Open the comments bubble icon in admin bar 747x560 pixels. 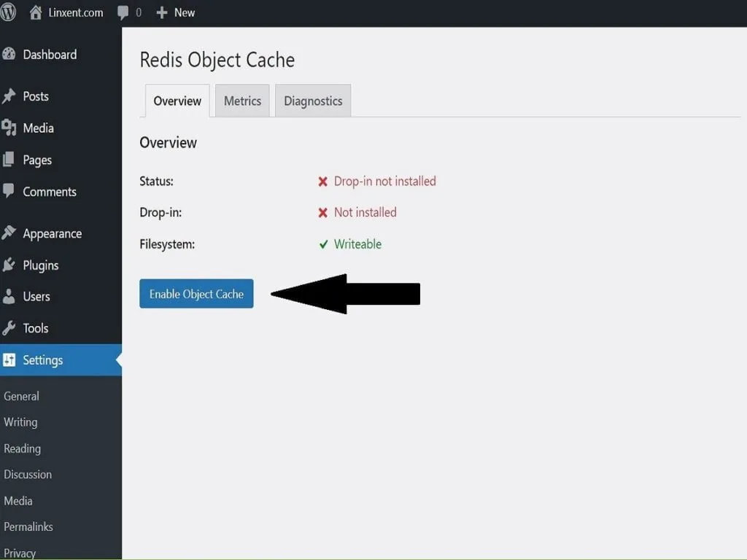point(123,13)
